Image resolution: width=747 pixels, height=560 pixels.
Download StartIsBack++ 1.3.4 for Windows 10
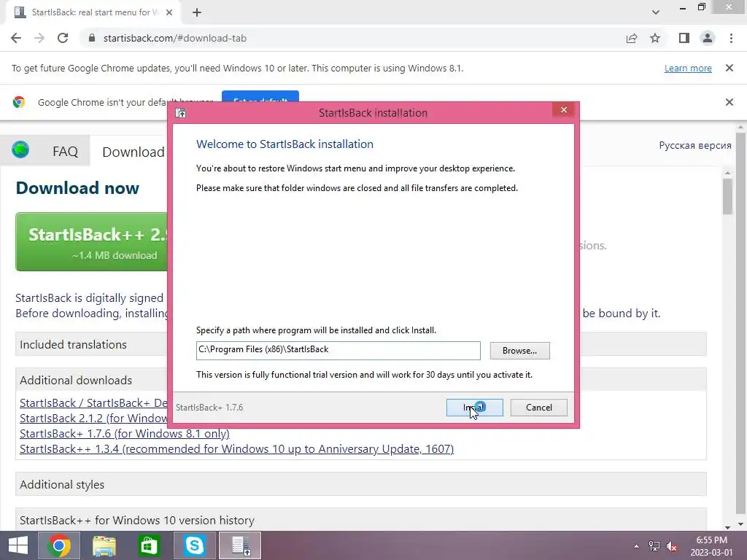pyautogui.click(x=237, y=448)
